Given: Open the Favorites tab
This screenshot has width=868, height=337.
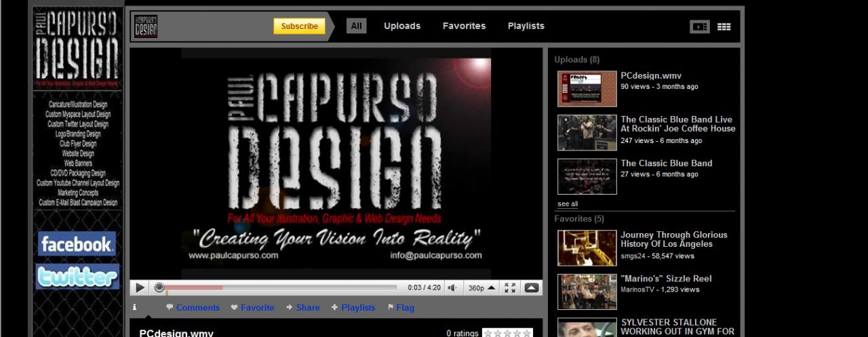Looking at the screenshot, I should 464,26.
